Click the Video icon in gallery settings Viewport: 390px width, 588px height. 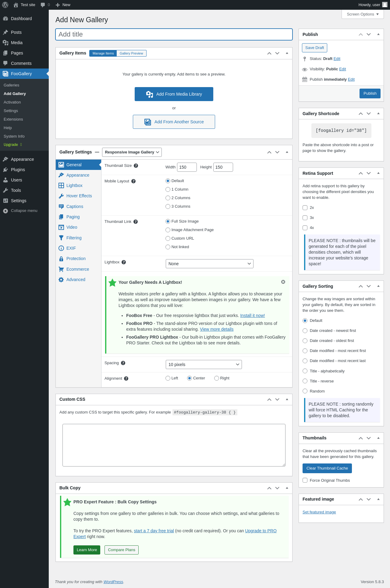click(x=61, y=227)
